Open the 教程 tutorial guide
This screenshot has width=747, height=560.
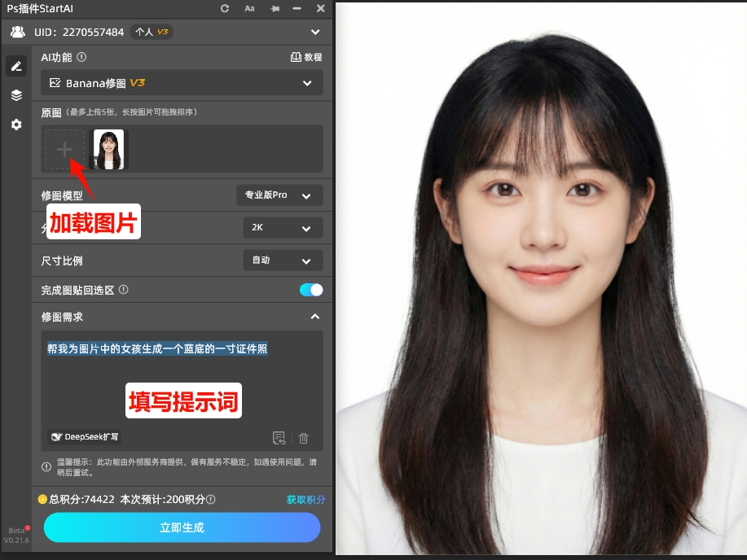coord(305,57)
